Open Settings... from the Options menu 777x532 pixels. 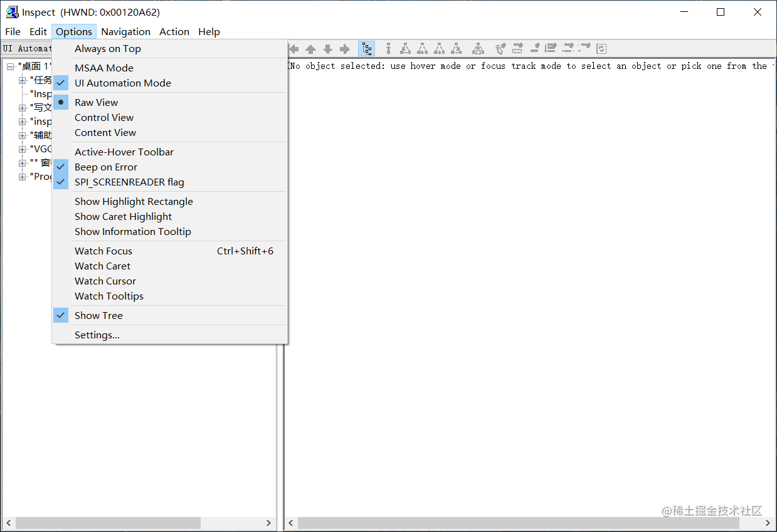click(x=97, y=335)
